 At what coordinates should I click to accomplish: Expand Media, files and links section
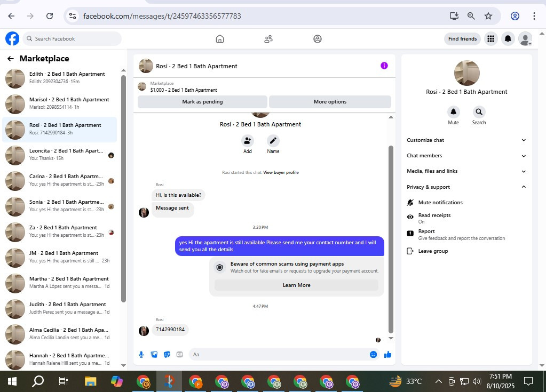tap(466, 171)
